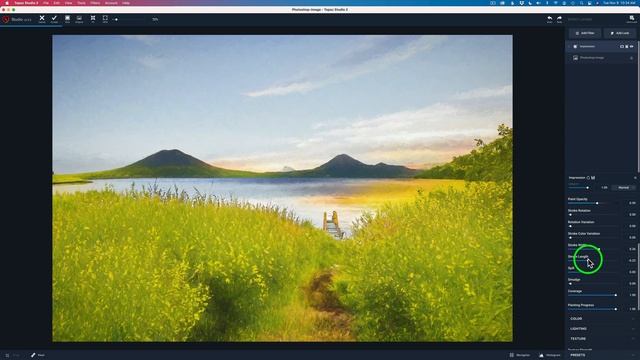Open the Navigator panel icon
Image resolution: width=640 pixels, height=360 pixels.
point(511,355)
